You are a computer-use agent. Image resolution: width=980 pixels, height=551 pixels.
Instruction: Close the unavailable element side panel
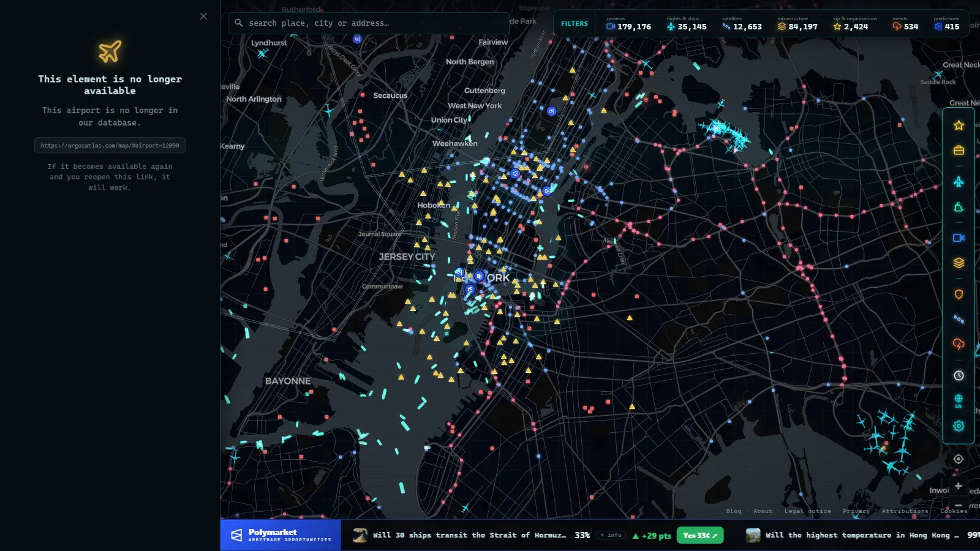[x=203, y=17]
